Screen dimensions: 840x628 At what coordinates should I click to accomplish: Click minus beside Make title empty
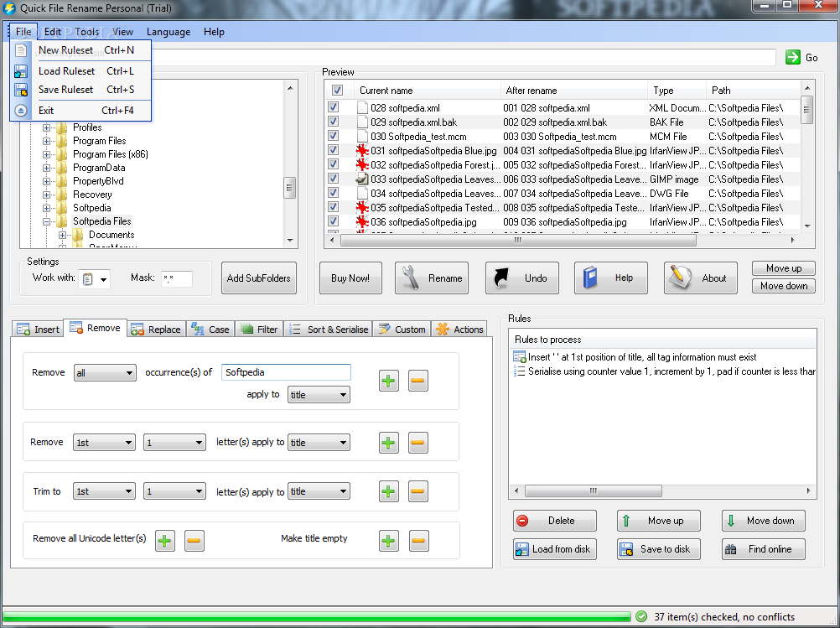[x=418, y=541]
